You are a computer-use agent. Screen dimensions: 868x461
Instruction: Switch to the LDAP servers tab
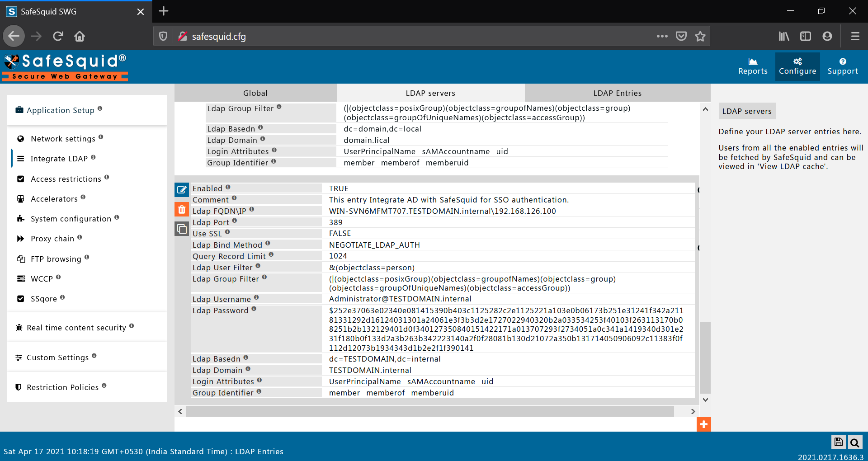(x=430, y=93)
